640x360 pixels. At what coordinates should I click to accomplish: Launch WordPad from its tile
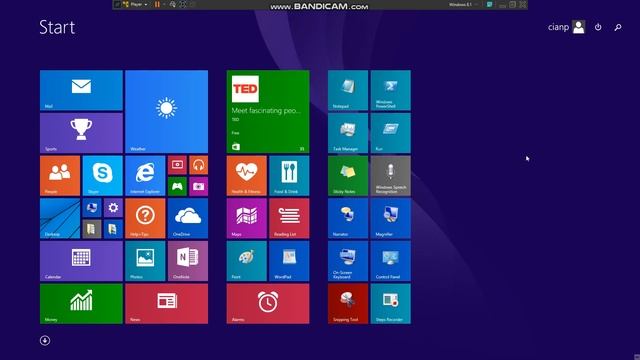(289, 261)
